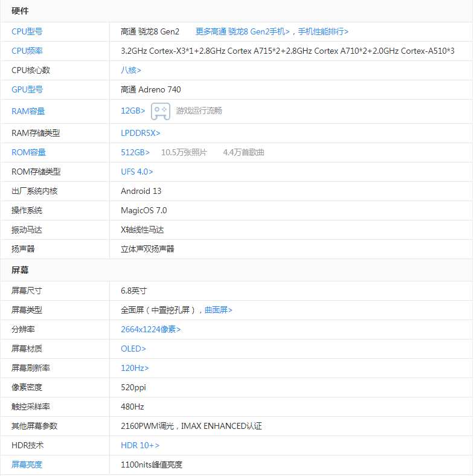Click the 振动马达 row label
Screen dimensions: 474x476
[27, 230]
